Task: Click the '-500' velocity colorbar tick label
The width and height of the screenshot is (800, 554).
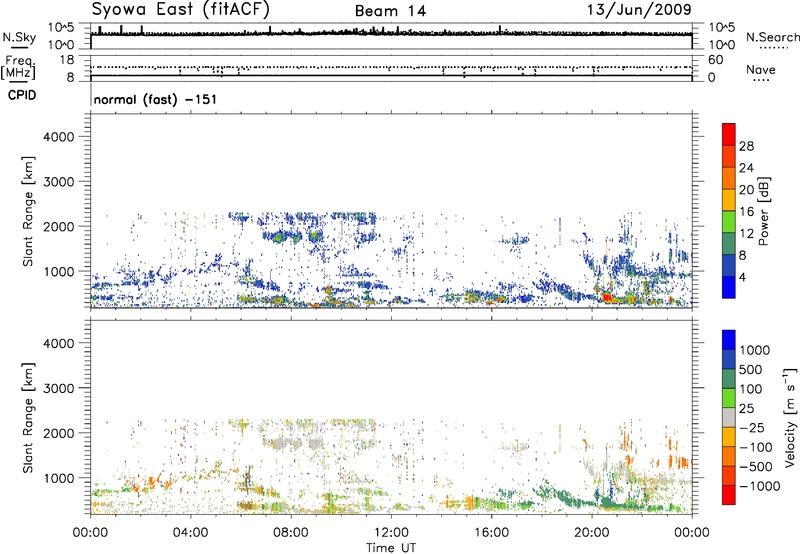Action: pyautogui.click(x=756, y=466)
